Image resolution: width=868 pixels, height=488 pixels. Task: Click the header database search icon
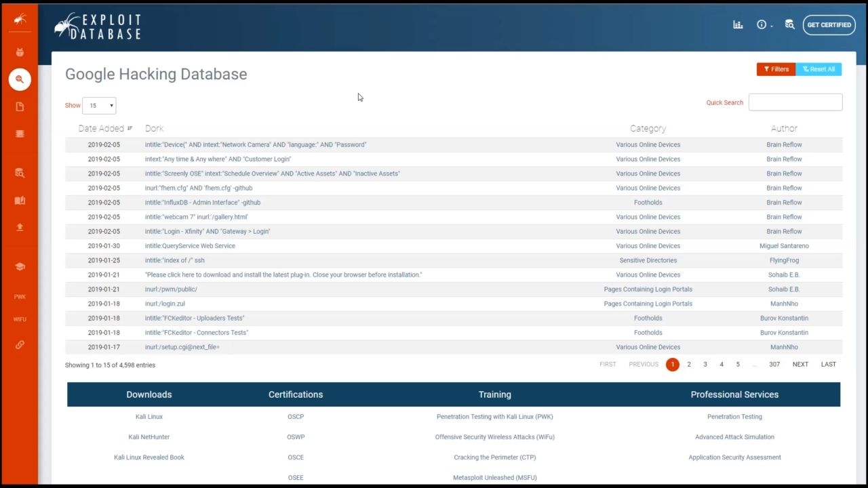[789, 24]
